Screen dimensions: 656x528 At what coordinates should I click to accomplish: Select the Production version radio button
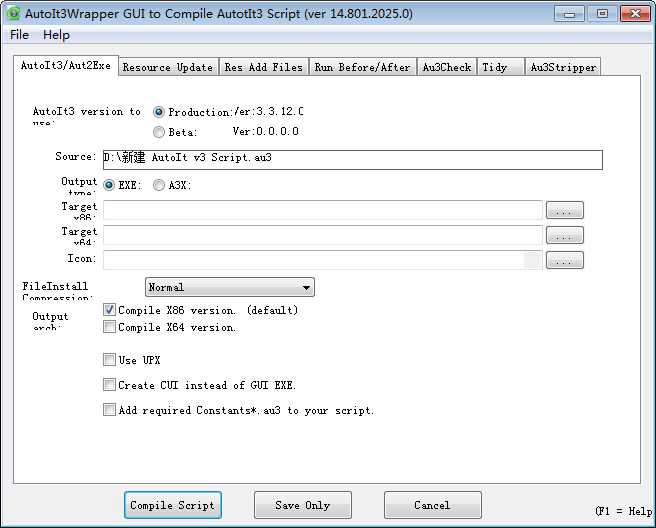159,112
